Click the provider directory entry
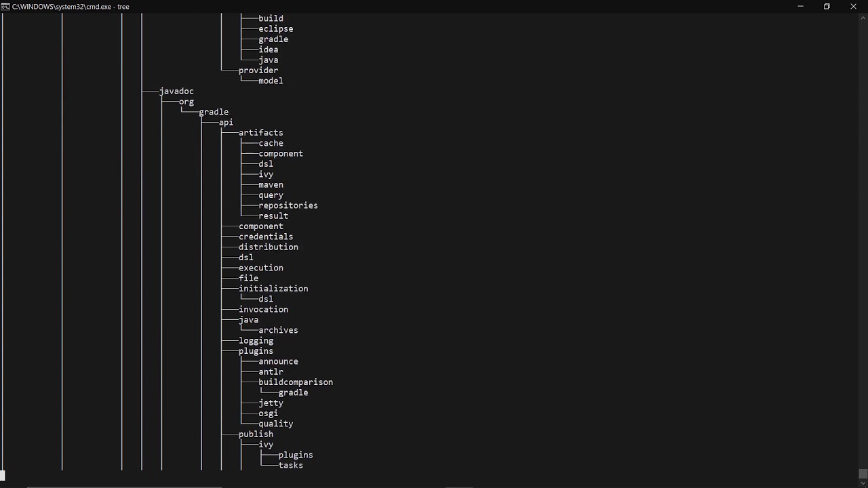 [x=258, y=70]
